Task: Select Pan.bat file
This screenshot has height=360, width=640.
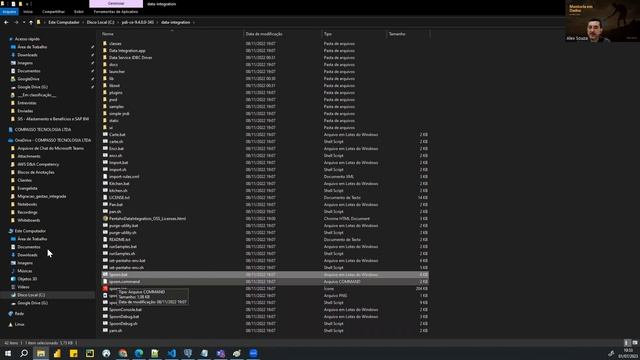Action: point(116,204)
